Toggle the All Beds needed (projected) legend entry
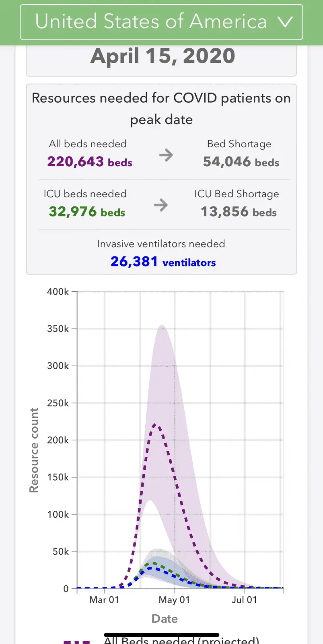This screenshot has height=644, width=323. click(181, 640)
